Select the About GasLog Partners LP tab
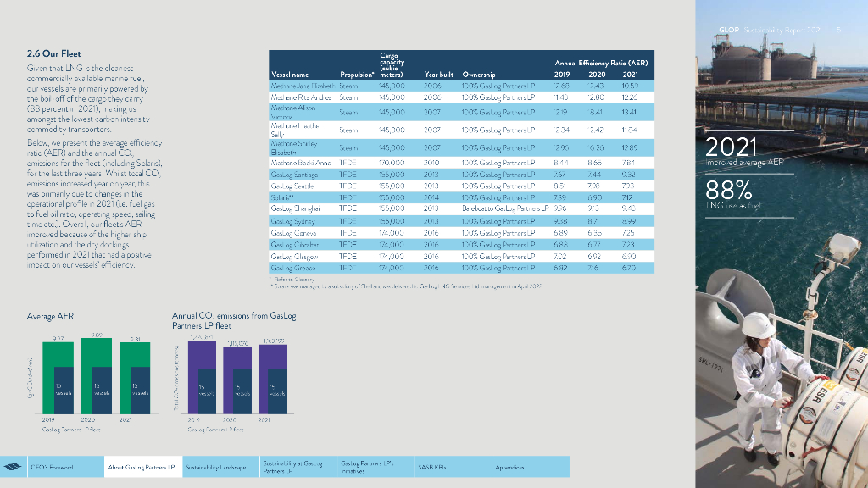868x488 pixels. coord(141,467)
